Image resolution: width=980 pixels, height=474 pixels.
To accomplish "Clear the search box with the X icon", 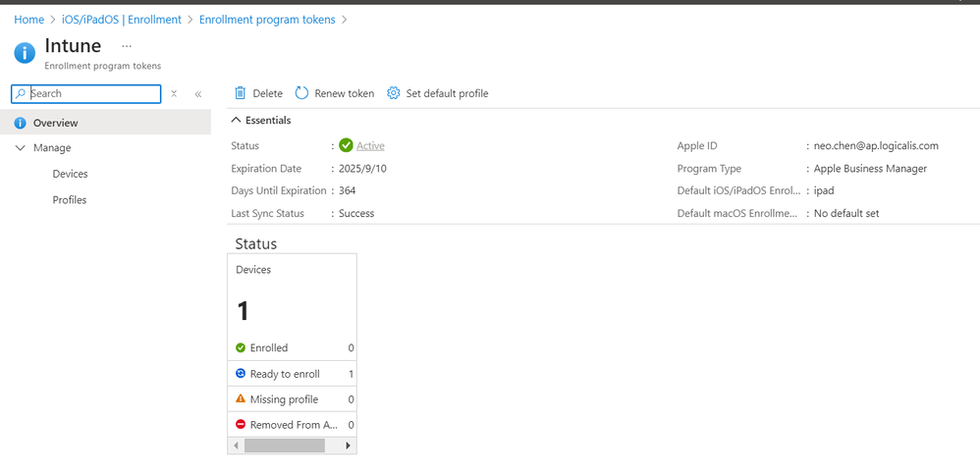I will click(174, 94).
